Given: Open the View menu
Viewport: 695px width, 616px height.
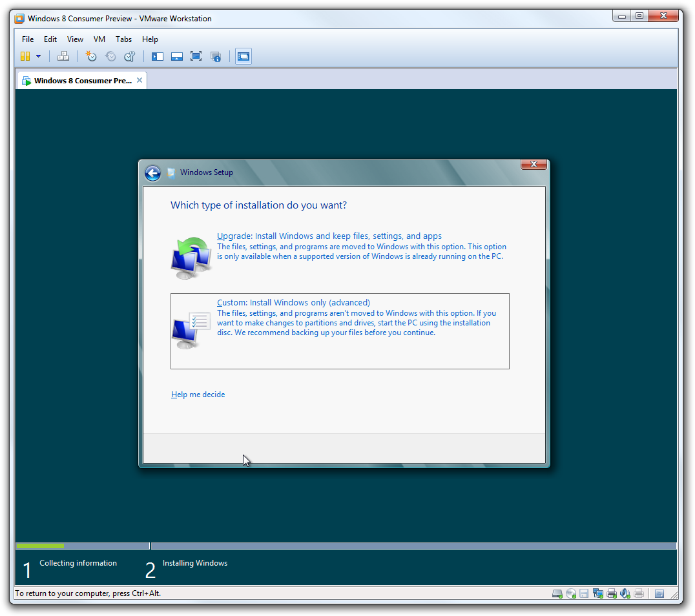Looking at the screenshot, I should coord(75,39).
